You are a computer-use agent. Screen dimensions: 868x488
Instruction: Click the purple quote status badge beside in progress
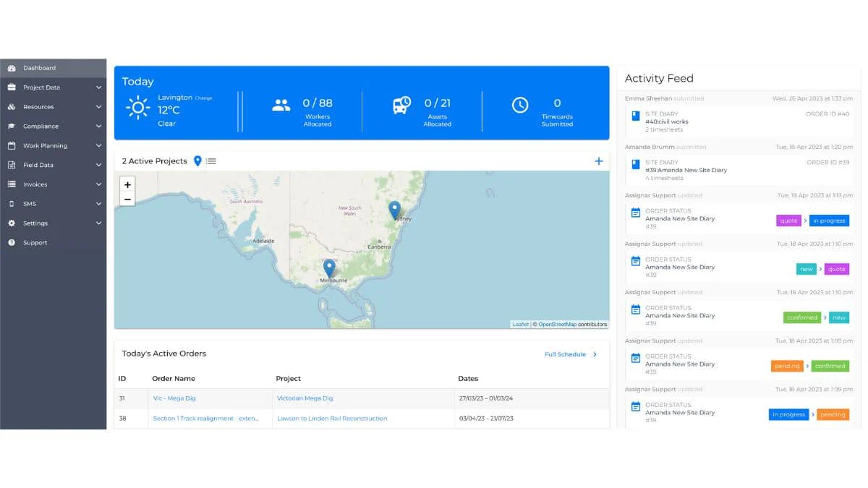(x=788, y=221)
